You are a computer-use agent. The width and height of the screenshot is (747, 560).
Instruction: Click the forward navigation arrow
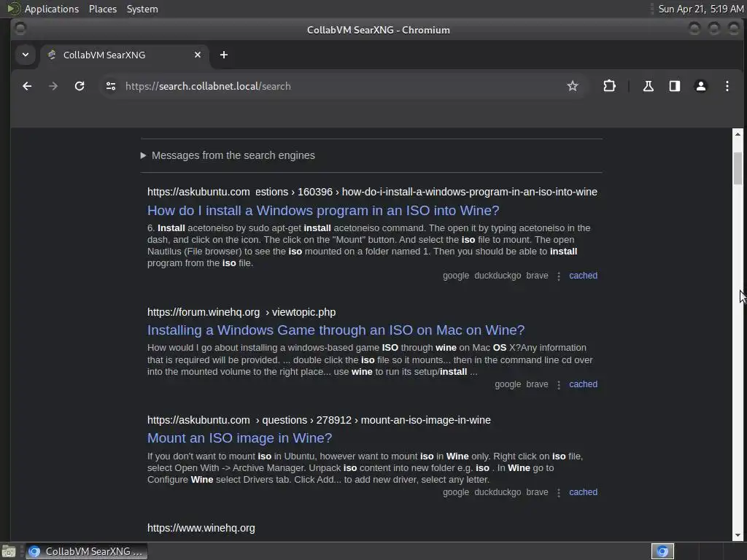coord(53,86)
